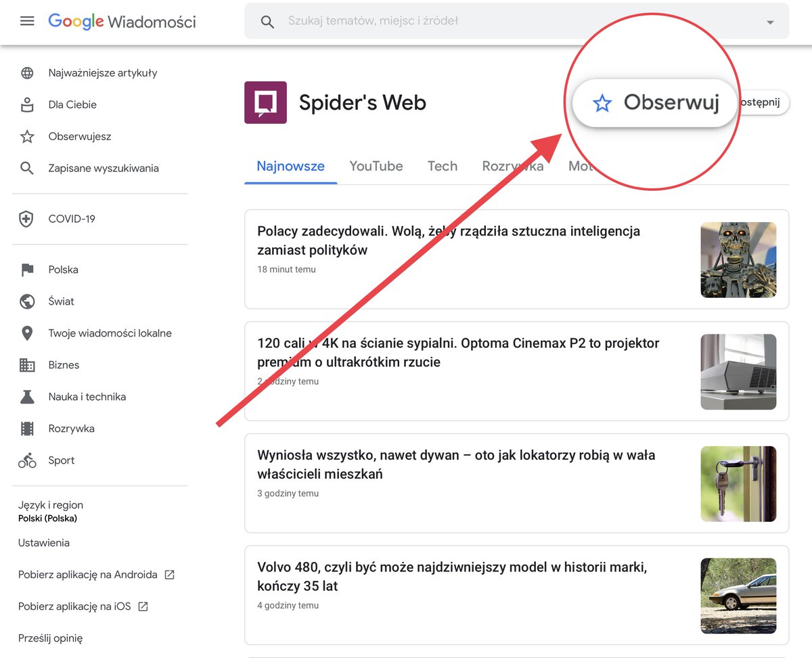This screenshot has width=812, height=658.
Task: Click the Sport cyclist icon
Action: point(27,460)
